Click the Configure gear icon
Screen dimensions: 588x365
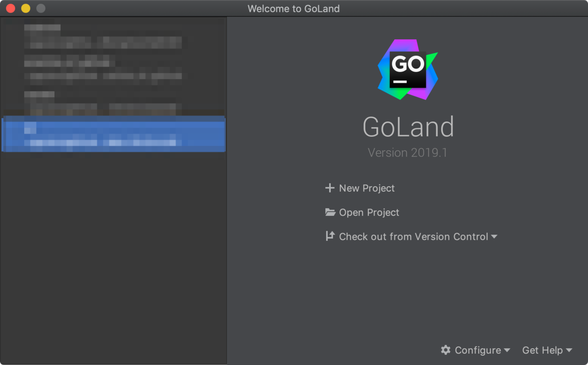pyautogui.click(x=445, y=350)
